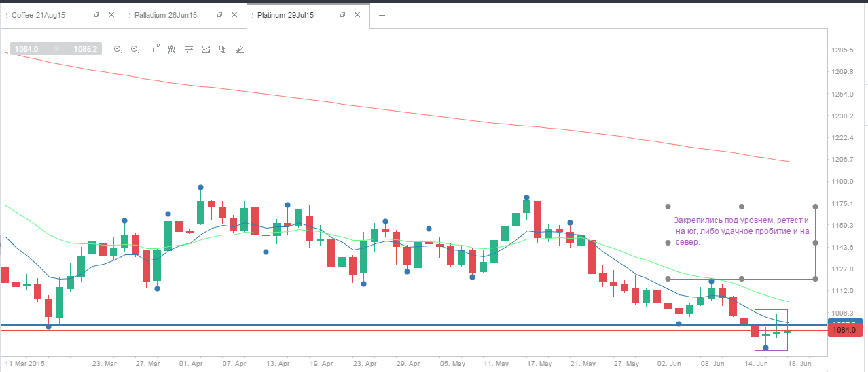This screenshot has height=372, width=868.
Task: Open the candlestick chart type selector
Action: 171,49
